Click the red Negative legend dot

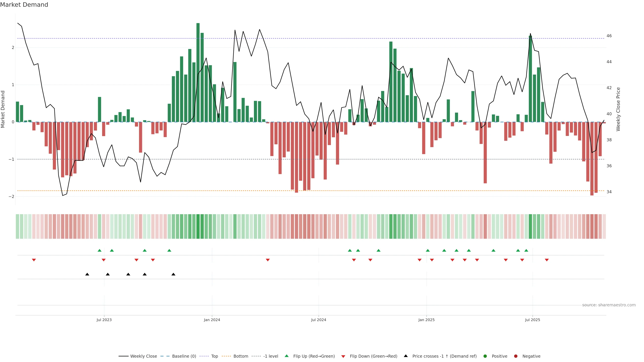click(516, 356)
